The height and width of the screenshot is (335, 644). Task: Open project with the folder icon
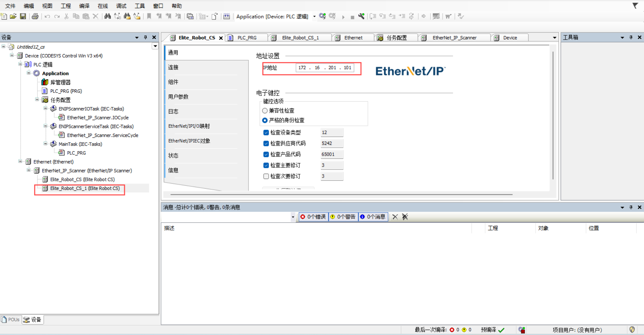click(13, 16)
